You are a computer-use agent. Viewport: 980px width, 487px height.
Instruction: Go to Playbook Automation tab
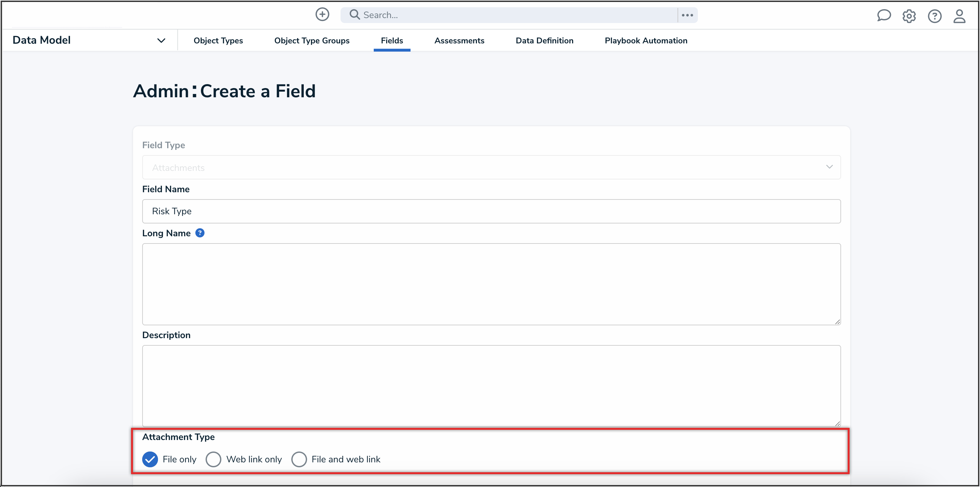[646, 41]
